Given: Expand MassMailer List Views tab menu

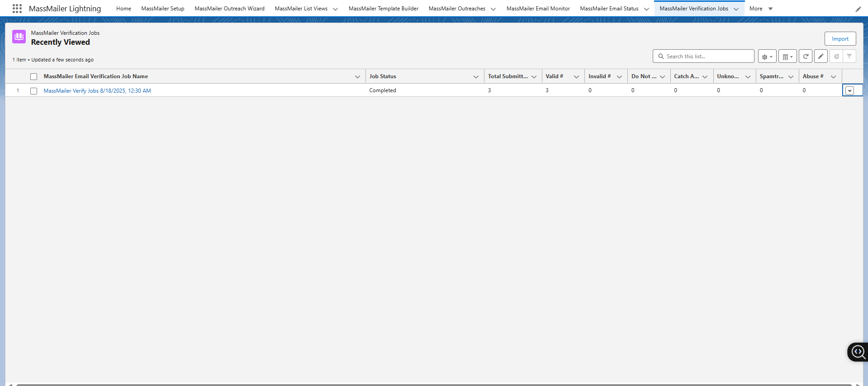Looking at the screenshot, I should coord(335,9).
